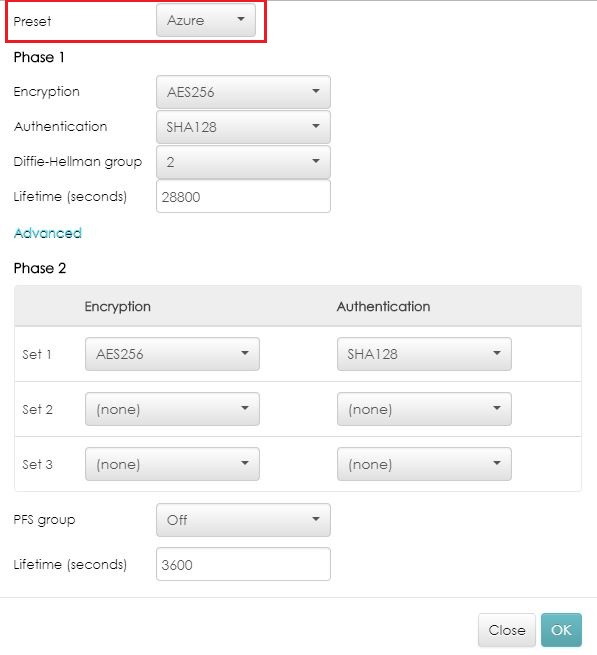Open Set 2 Authentication dropdown

[424, 409]
